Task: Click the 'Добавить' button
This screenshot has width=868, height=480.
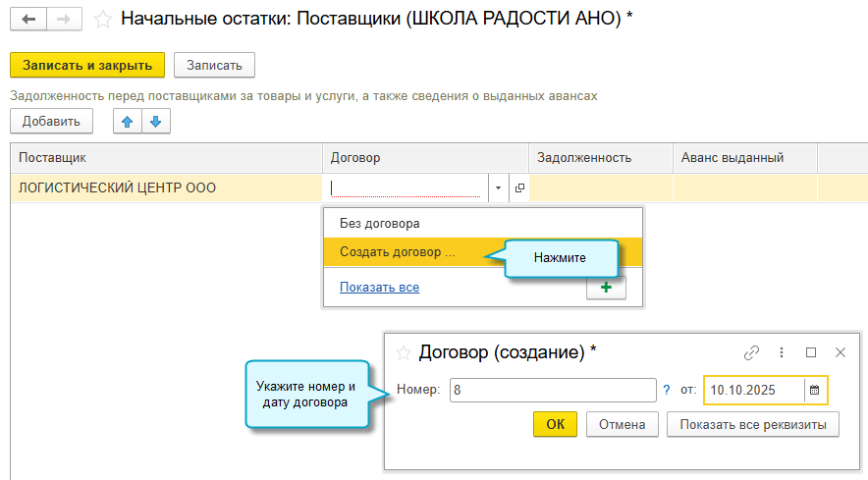Action: 51,121
